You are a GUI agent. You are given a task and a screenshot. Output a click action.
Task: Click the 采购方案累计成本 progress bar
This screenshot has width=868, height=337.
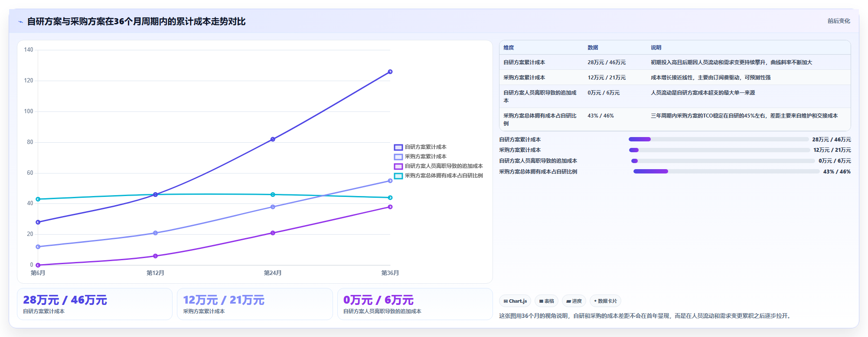coord(719,150)
